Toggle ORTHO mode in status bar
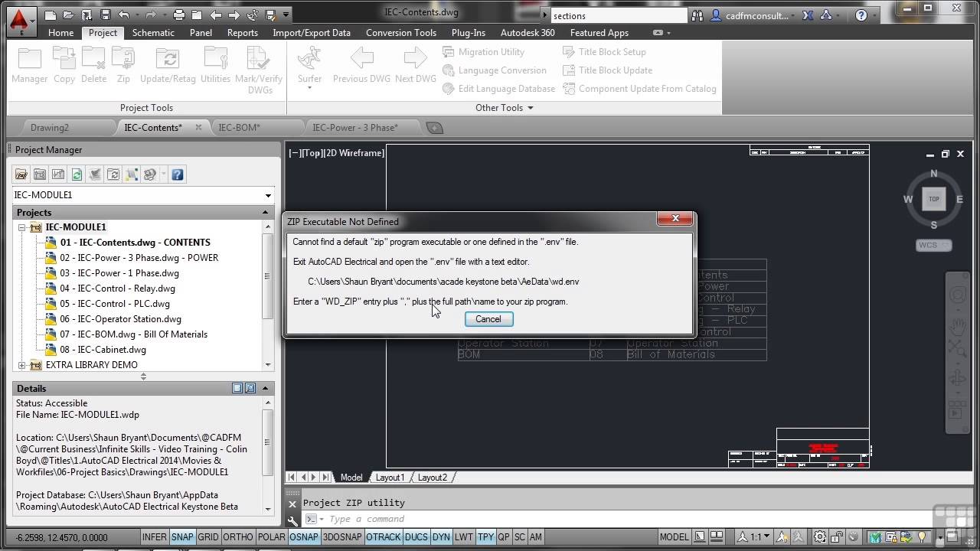 238,536
